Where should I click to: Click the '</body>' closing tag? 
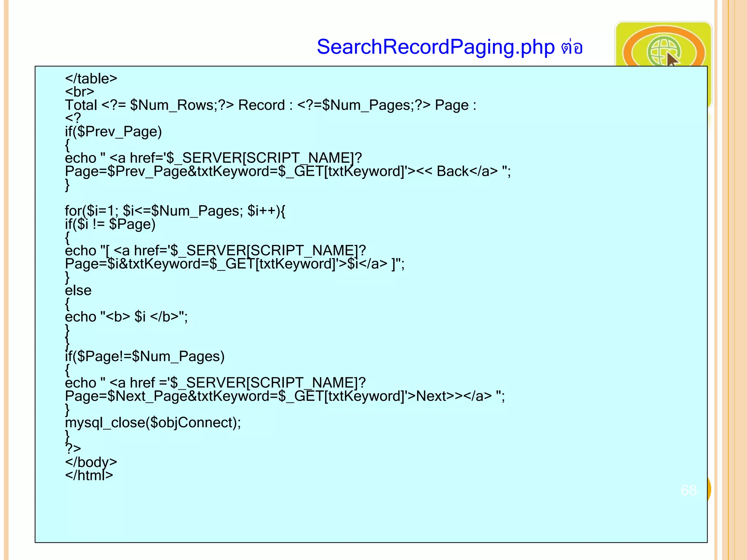(x=91, y=463)
